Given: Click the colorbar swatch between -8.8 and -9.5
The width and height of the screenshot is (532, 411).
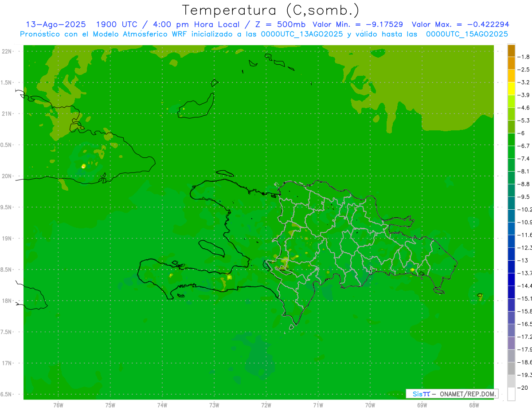Looking at the screenshot, I should pyautogui.click(x=511, y=191).
